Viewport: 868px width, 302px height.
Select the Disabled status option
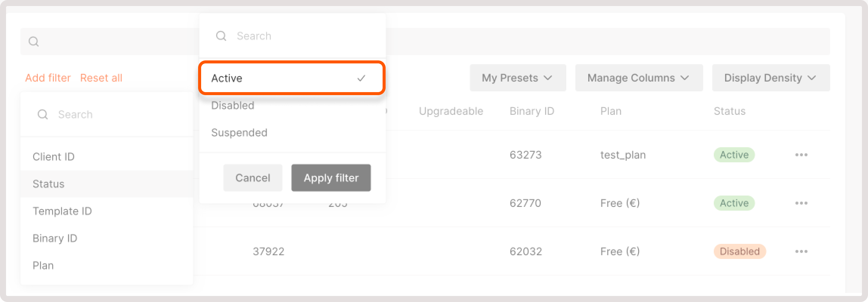pos(232,105)
